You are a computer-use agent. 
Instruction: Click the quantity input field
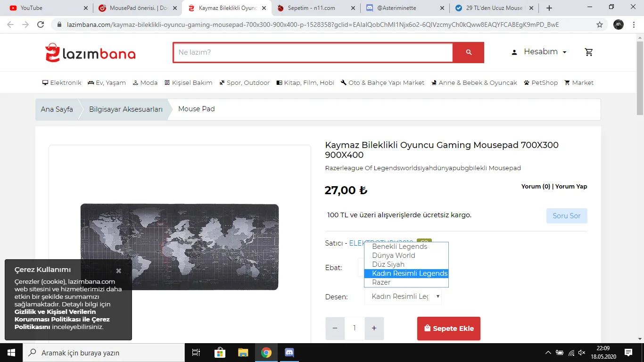[x=355, y=329]
